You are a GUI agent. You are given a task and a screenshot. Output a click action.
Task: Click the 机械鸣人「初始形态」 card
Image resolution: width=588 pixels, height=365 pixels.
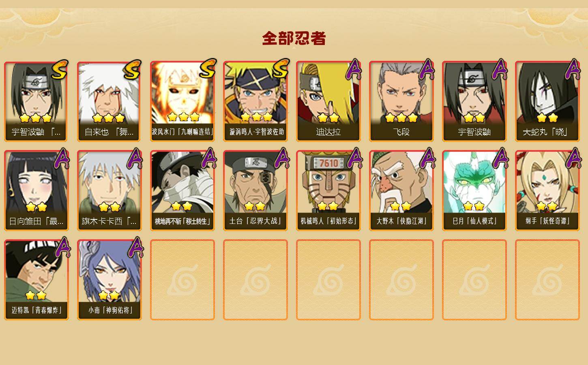328,191
